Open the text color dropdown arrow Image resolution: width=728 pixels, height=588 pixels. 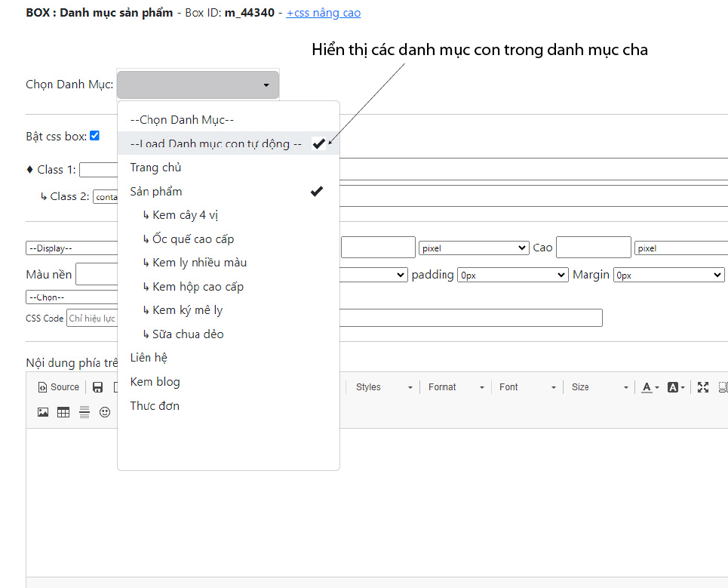657,388
